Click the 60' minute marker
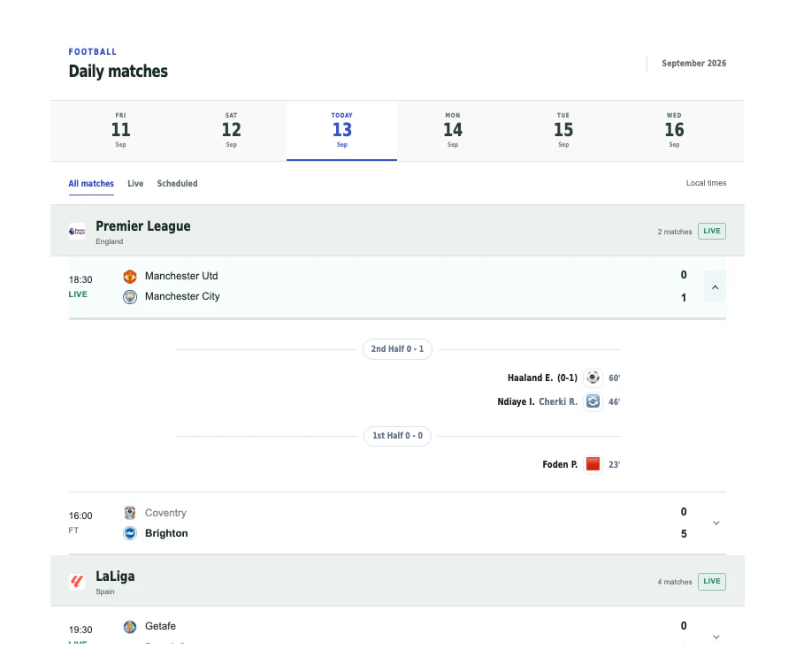Image resolution: width=796 pixels, height=672 pixels. [615, 378]
